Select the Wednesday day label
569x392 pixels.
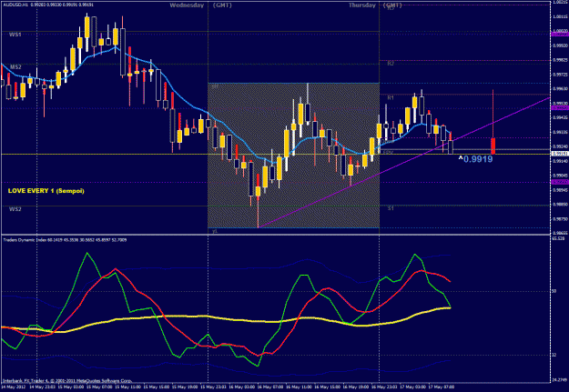coord(187,5)
